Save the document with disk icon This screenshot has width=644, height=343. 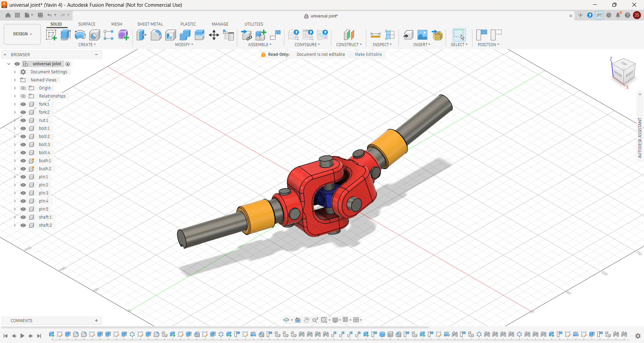click(40, 15)
